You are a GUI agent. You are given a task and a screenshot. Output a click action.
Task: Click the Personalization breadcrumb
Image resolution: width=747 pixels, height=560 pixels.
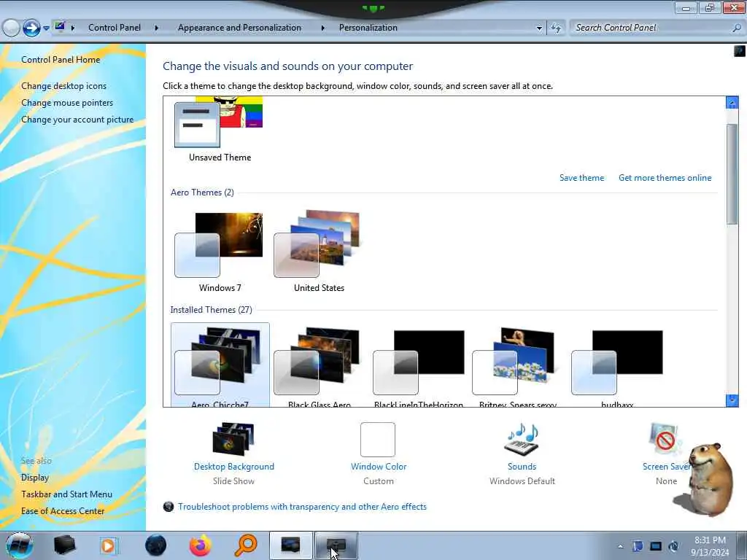tap(368, 28)
